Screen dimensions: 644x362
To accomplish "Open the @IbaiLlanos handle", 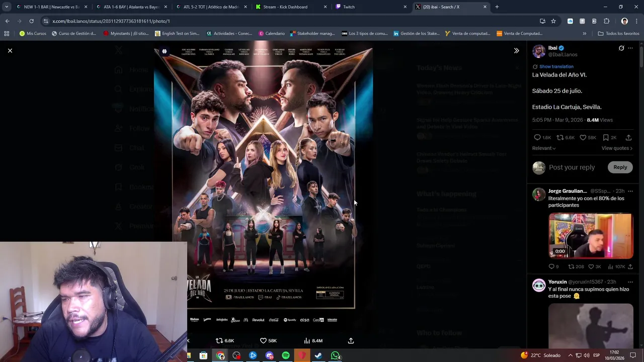I will click(x=562, y=54).
